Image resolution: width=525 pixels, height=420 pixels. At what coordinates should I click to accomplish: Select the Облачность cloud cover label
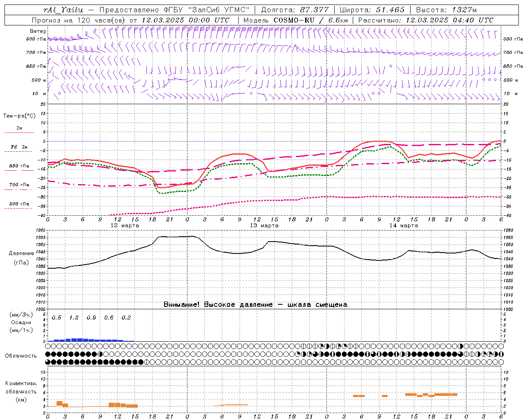(21, 356)
